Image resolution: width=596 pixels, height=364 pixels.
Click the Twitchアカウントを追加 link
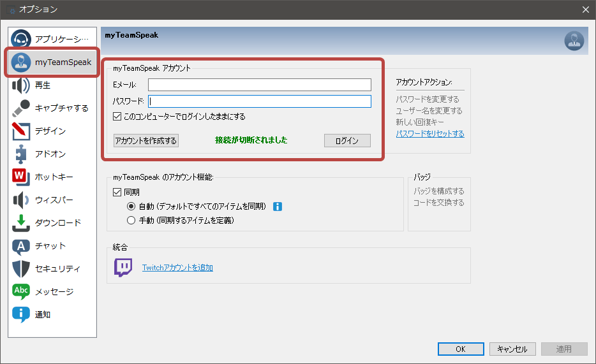pos(177,268)
